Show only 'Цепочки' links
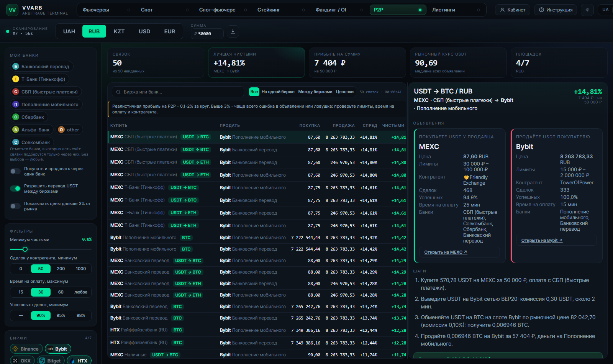This screenshot has height=364, width=613. [x=345, y=92]
